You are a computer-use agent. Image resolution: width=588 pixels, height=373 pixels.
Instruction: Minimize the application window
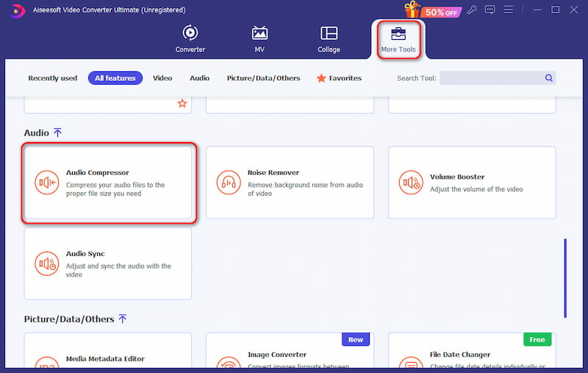click(538, 10)
